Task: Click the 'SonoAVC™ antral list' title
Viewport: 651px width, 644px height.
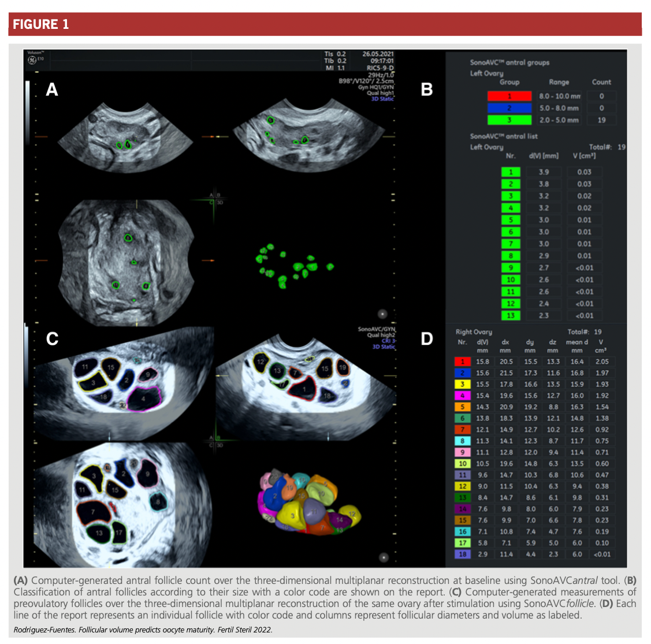Action: click(504, 136)
